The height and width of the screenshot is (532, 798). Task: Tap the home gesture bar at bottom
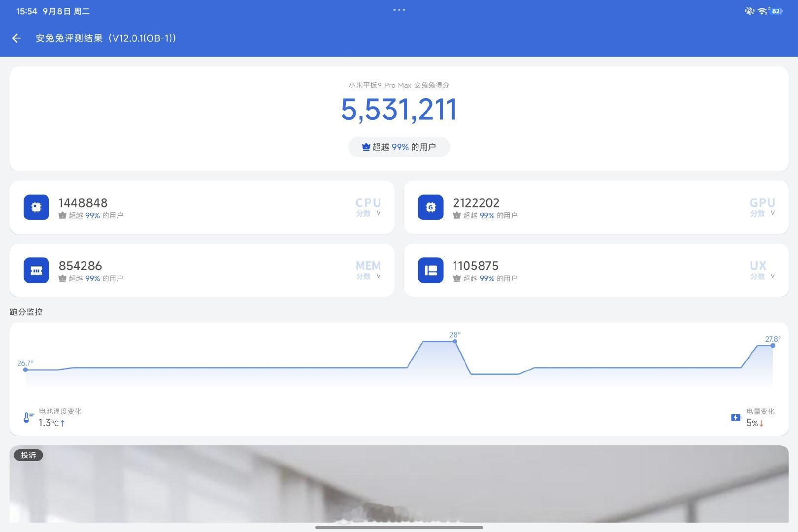[399, 527]
